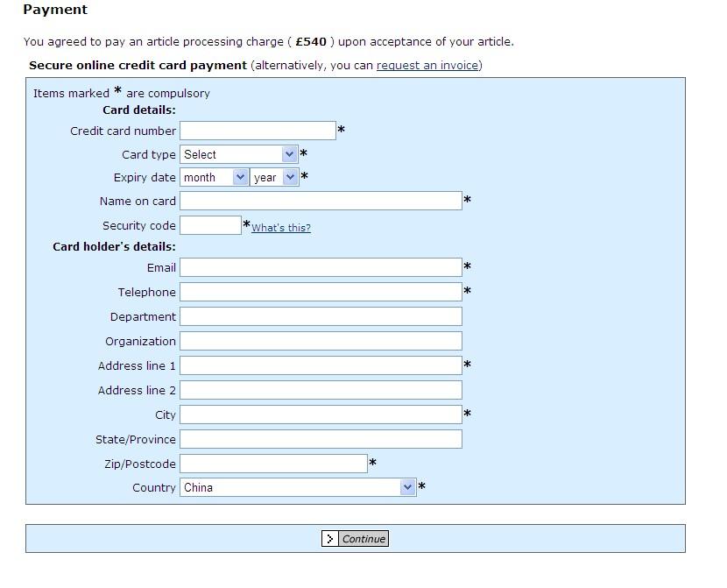Click into the Name on card field
This screenshot has height=588, width=727.
(321, 201)
